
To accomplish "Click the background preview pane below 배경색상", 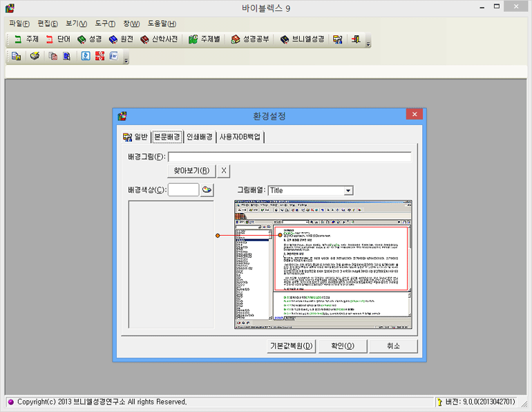I will [x=171, y=264].
